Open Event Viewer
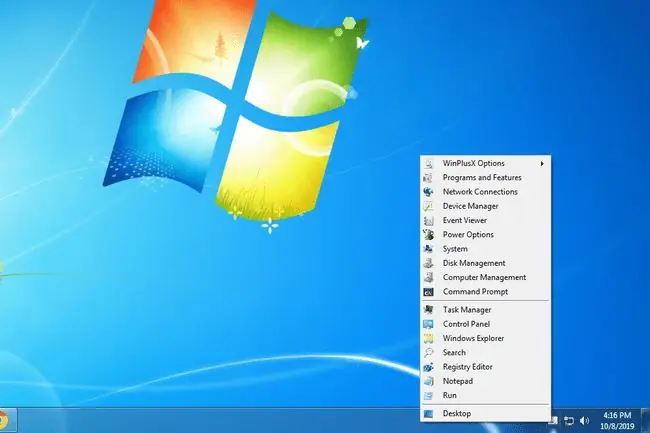Viewport: 650px width, 433px height. [x=485, y=220]
